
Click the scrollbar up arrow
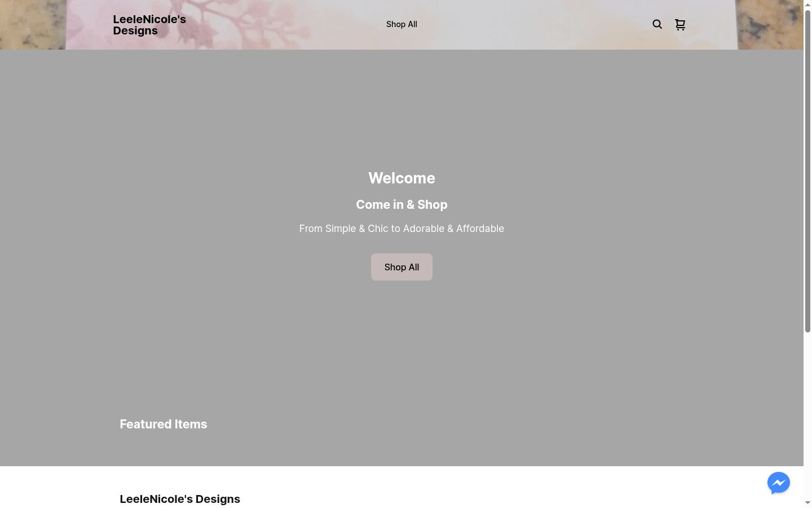click(807, 5)
